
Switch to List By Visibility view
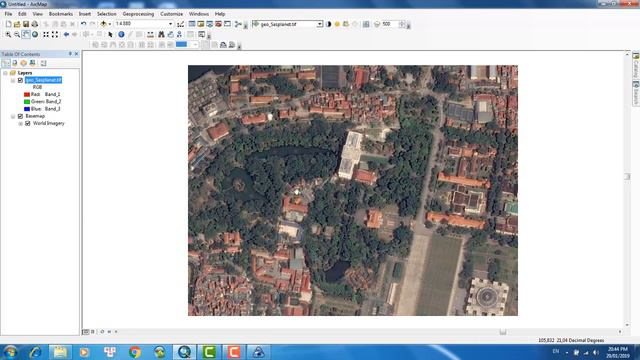[24, 63]
